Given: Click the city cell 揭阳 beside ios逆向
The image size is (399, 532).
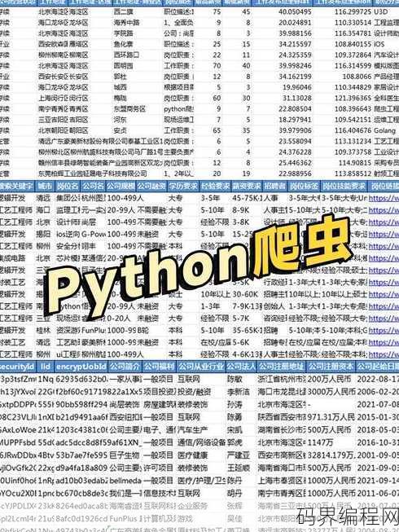Looking at the screenshot, I should (x=43, y=234).
